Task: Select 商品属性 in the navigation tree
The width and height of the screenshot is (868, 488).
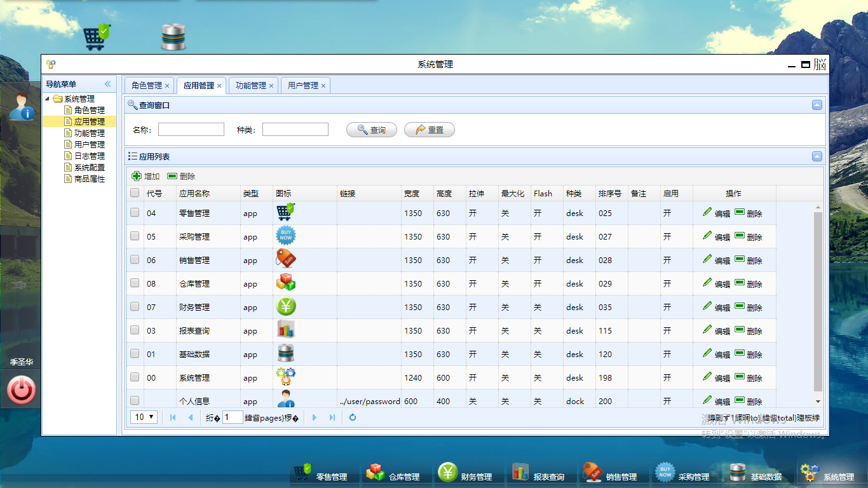Action: coord(90,179)
